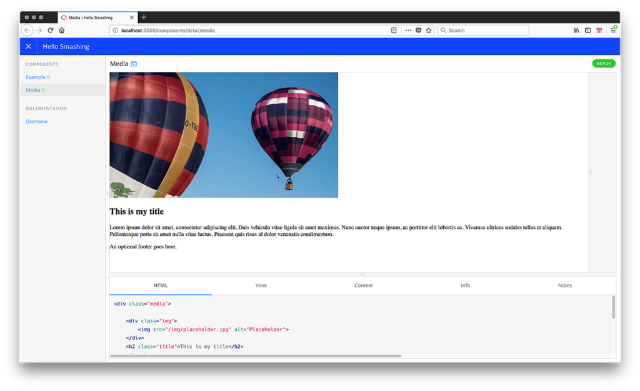Viewport: 640px width, 391px height.
Task: Click the img src placeholder.jpg code line
Action: click(213, 329)
